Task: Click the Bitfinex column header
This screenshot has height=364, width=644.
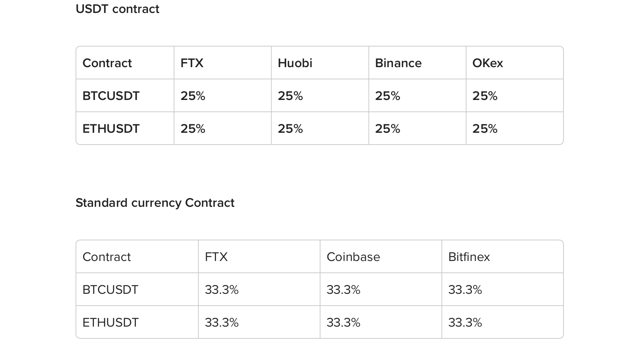Action: click(469, 257)
